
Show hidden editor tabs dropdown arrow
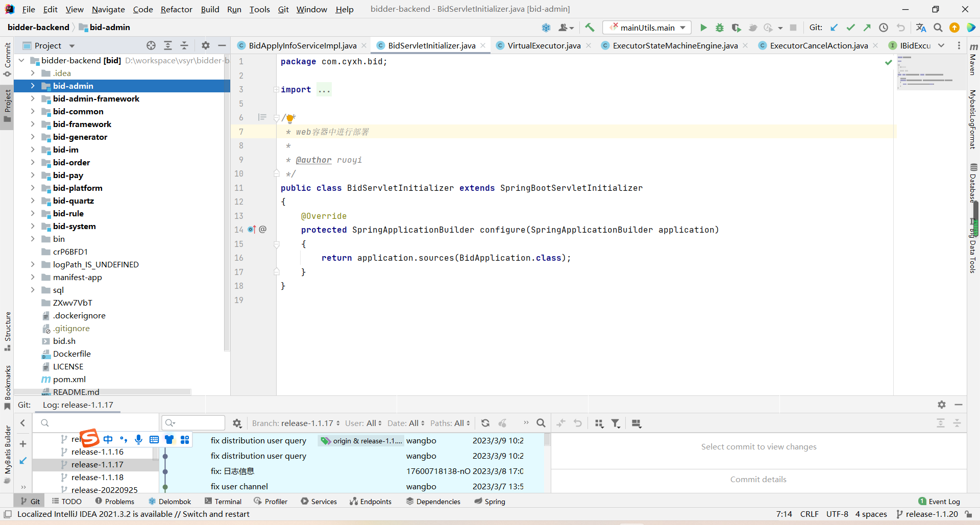(941, 45)
